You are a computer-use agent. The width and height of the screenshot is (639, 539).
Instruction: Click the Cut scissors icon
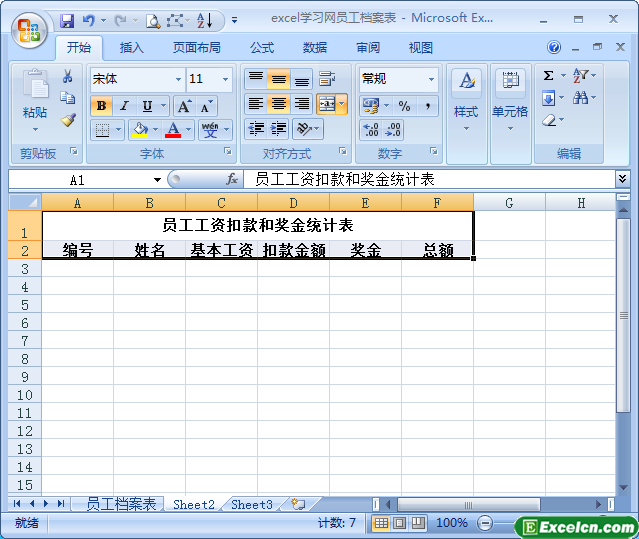(68, 77)
